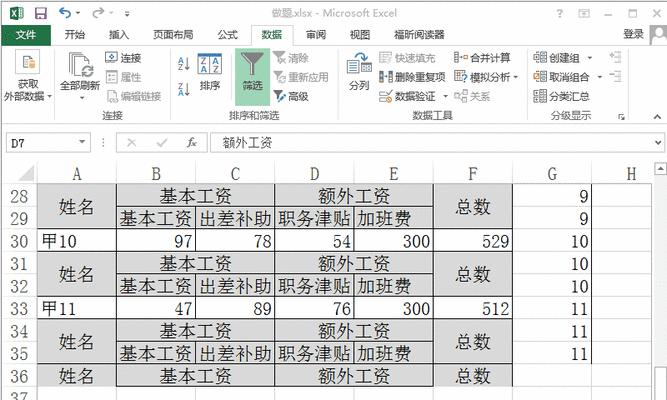Screen dimensions: 667x400
Task: Click 取消组合 ungroup button
Action: (x=562, y=77)
